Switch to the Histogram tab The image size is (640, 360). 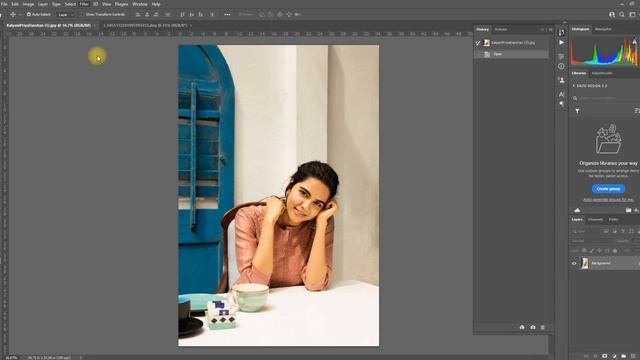580,29
